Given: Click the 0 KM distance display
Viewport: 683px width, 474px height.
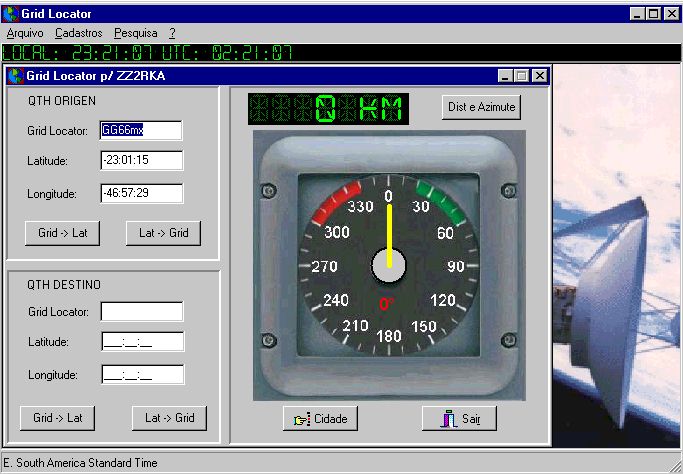Looking at the screenshot, I should (x=328, y=109).
